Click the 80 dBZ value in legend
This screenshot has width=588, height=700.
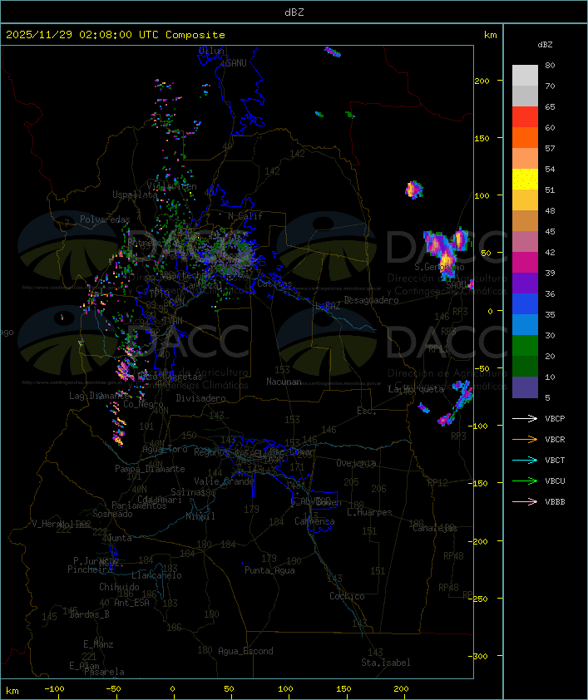tap(550, 65)
